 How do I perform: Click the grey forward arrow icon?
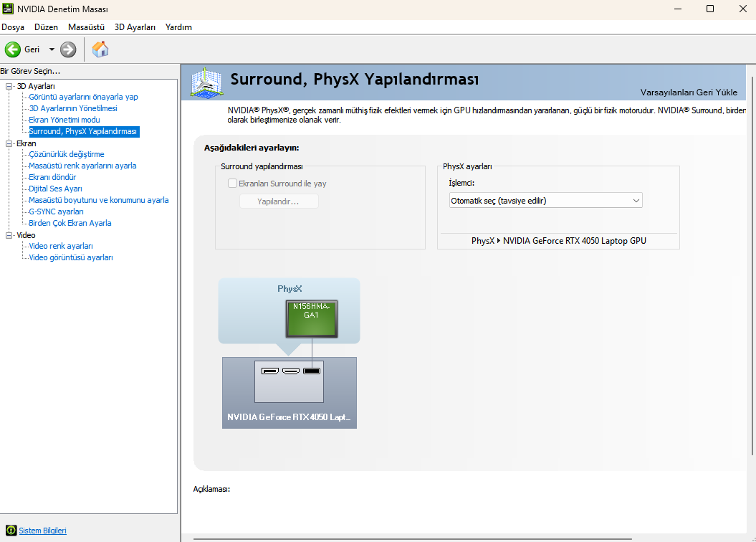coord(68,49)
